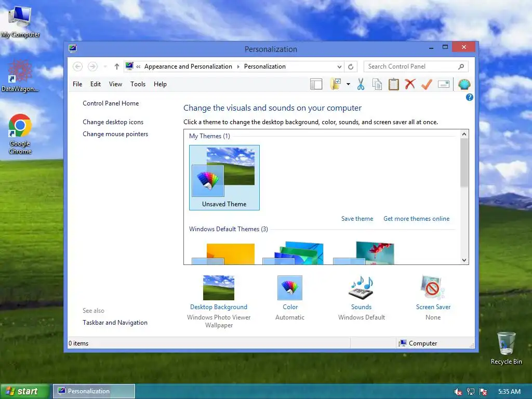Image resolution: width=532 pixels, height=399 pixels.
Task: Click the theme list scrollbar thumb
Action: click(464, 163)
